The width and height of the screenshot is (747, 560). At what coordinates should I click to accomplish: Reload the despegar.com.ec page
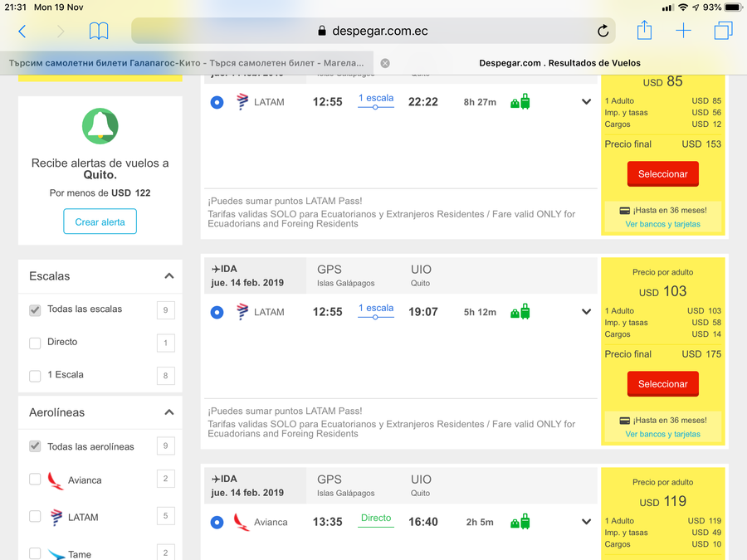[x=603, y=31]
